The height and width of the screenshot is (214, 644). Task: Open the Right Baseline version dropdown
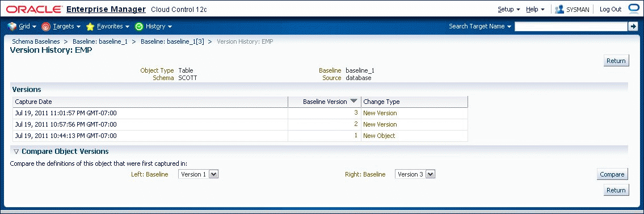415,174
